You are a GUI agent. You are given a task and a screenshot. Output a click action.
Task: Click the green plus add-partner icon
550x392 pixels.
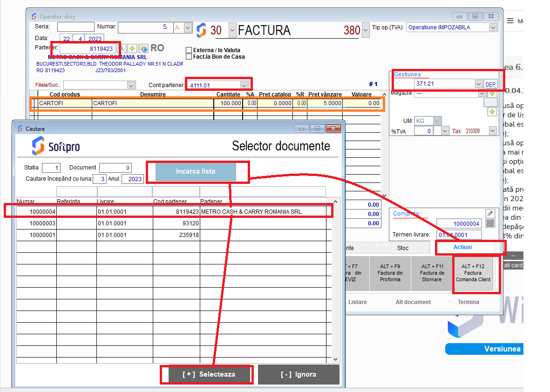[132, 48]
